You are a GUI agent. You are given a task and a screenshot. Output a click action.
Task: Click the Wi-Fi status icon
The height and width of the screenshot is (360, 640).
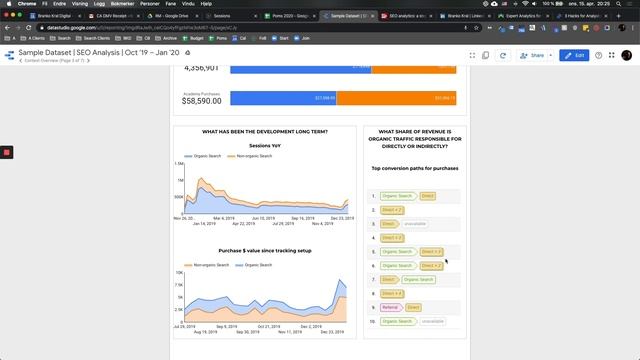[525, 4]
